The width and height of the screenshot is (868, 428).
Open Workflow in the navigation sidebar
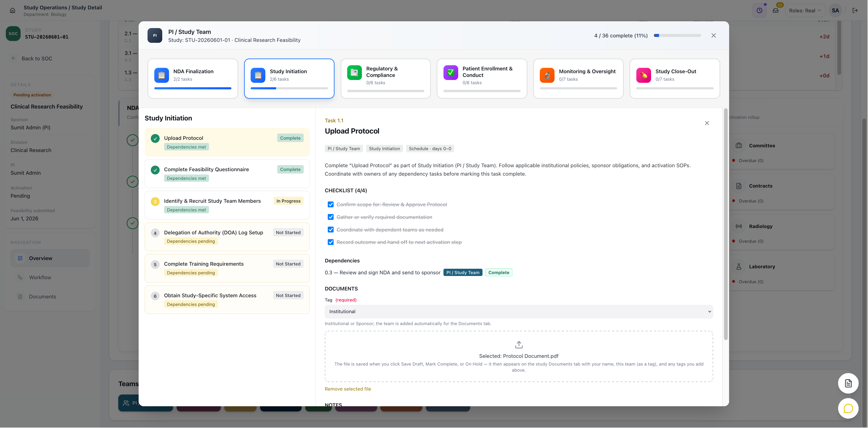(x=50, y=277)
